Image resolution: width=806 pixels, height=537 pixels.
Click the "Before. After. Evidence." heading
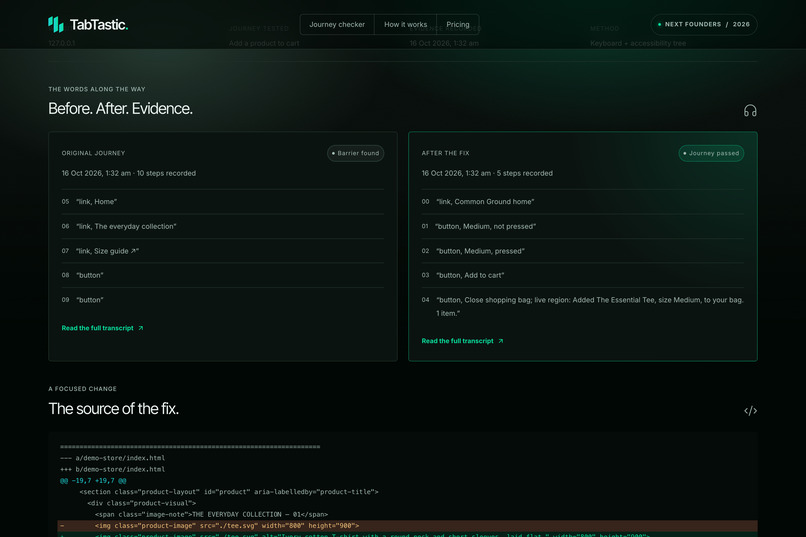(120, 108)
